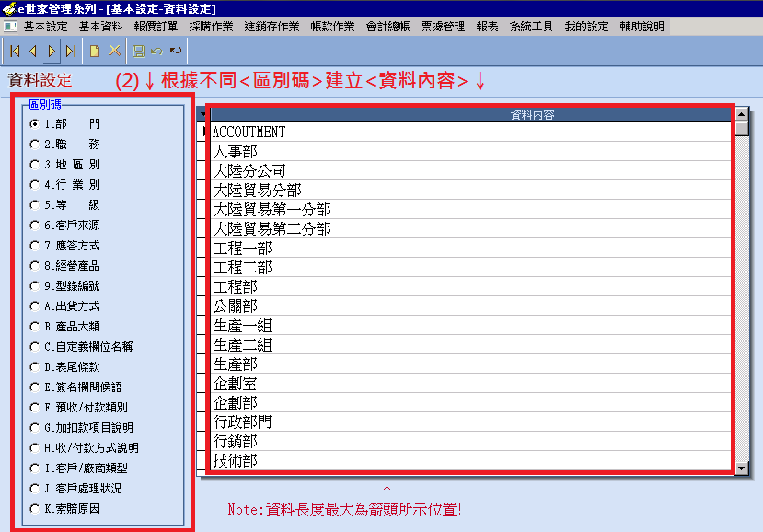Click the new record icon
This screenshot has width=763, height=532.
pyautogui.click(x=95, y=51)
